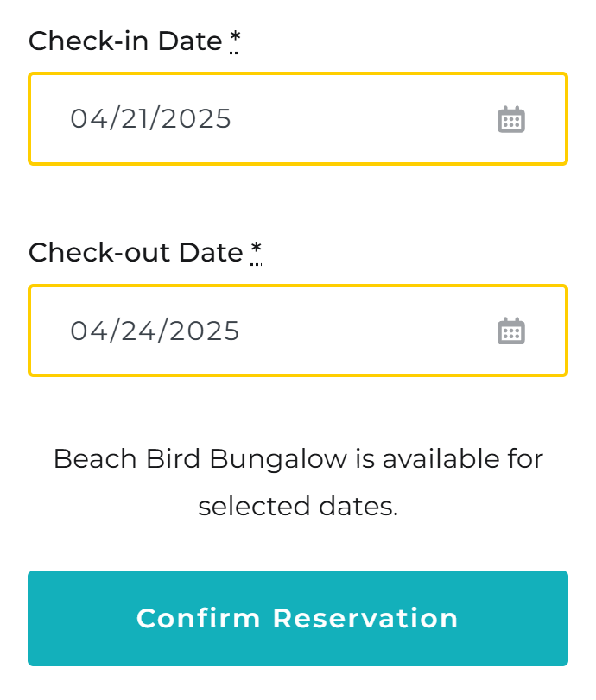Select year 2025 in Check-in Date field
The width and height of the screenshot is (596, 700).
[196, 119]
